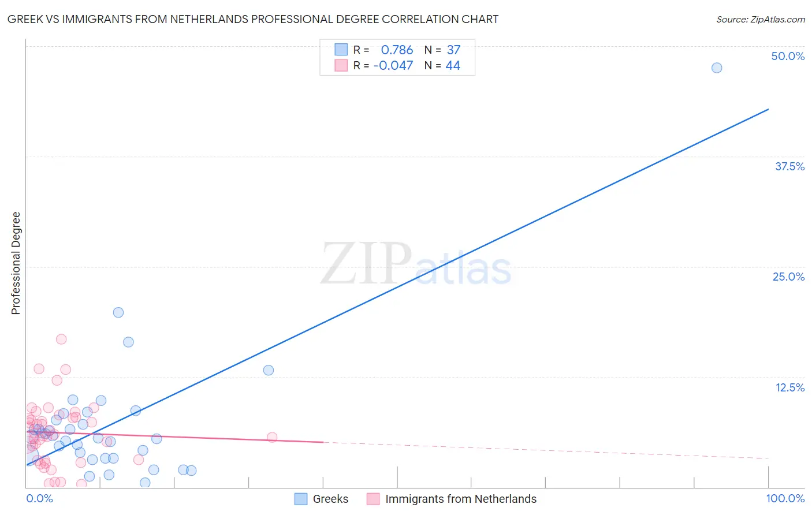Click the Professional Degree axis label

16,263
